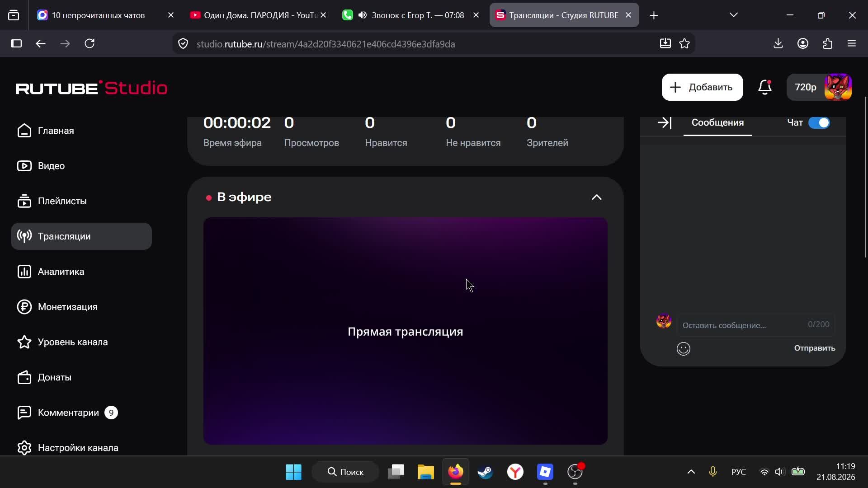
Task: Go back one page
Action: click(x=41, y=44)
